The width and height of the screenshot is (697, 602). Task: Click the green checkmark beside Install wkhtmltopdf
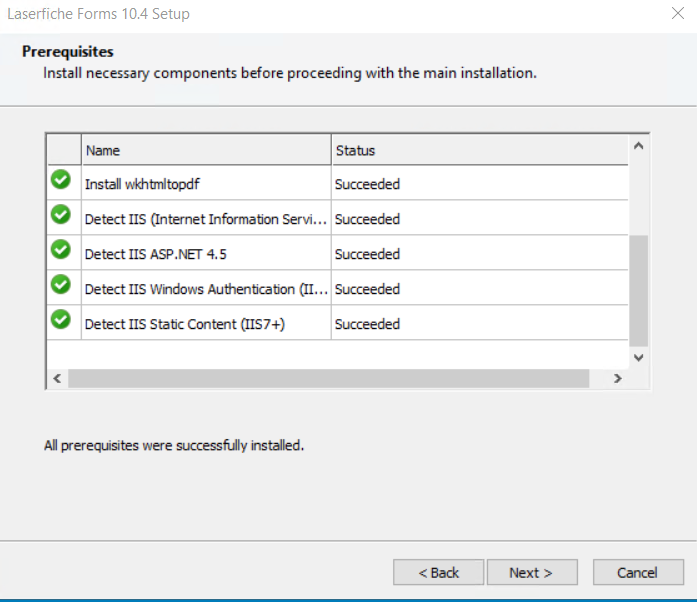pos(61,180)
